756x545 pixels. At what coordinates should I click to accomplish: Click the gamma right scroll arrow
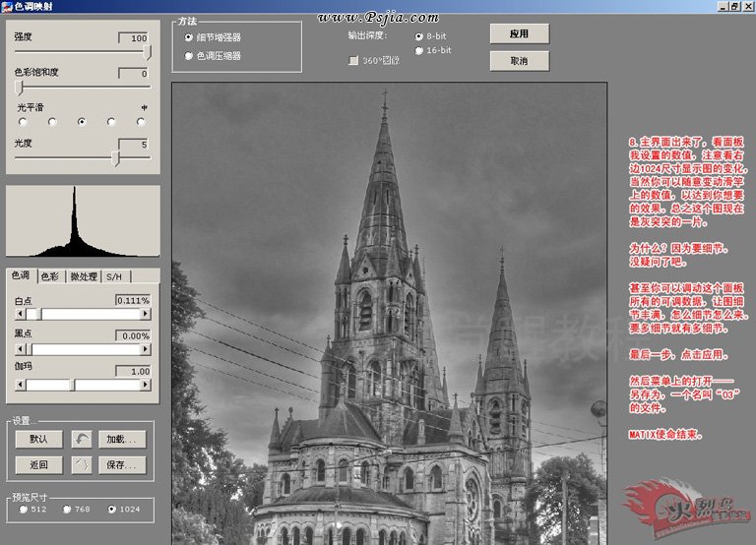146,385
